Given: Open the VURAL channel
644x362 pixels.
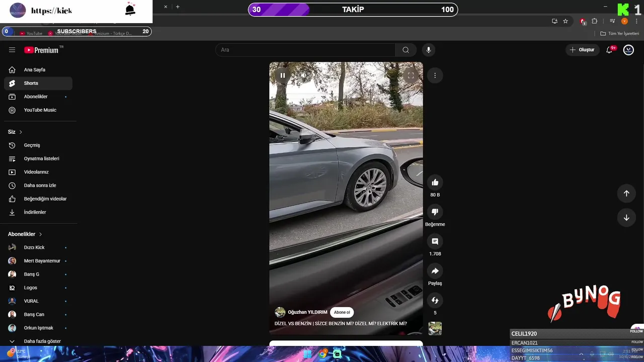Looking at the screenshot, I should [38, 301].
